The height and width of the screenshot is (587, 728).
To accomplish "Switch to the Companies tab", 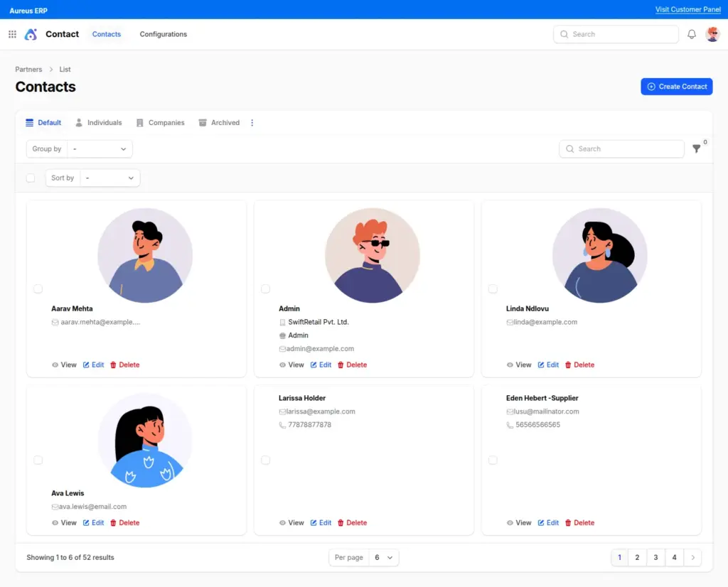I will click(160, 123).
